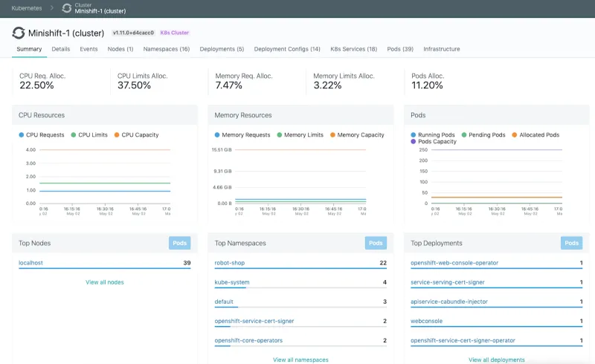Switch to the Events tab

click(x=89, y=49)
